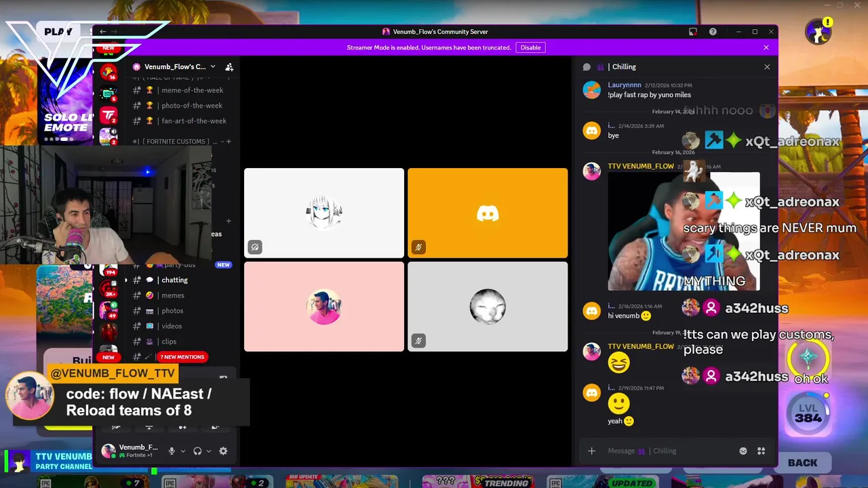Jump to 7 NEW MENTIONS indicator
868x488 pixels.
182,357
